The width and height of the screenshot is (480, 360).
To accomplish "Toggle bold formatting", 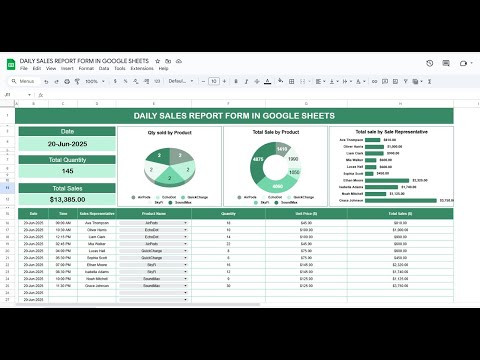I will point(236,81).
